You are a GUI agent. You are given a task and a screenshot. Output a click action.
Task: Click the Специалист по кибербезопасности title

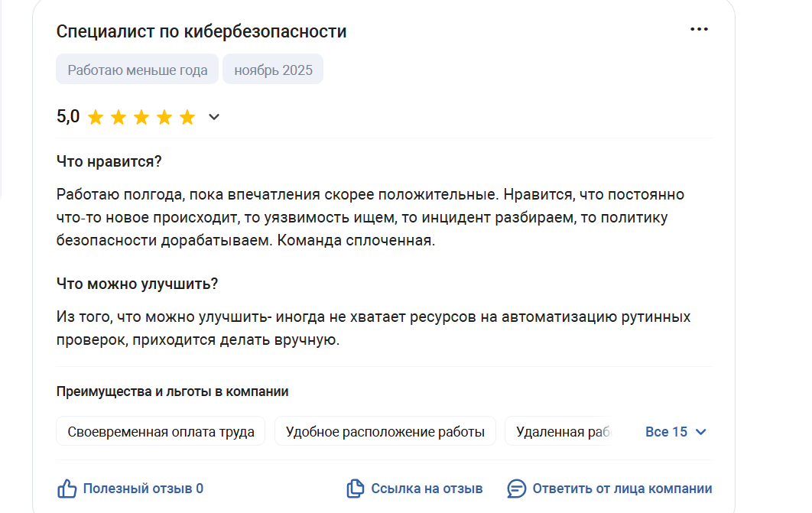[x=201, y=31]
